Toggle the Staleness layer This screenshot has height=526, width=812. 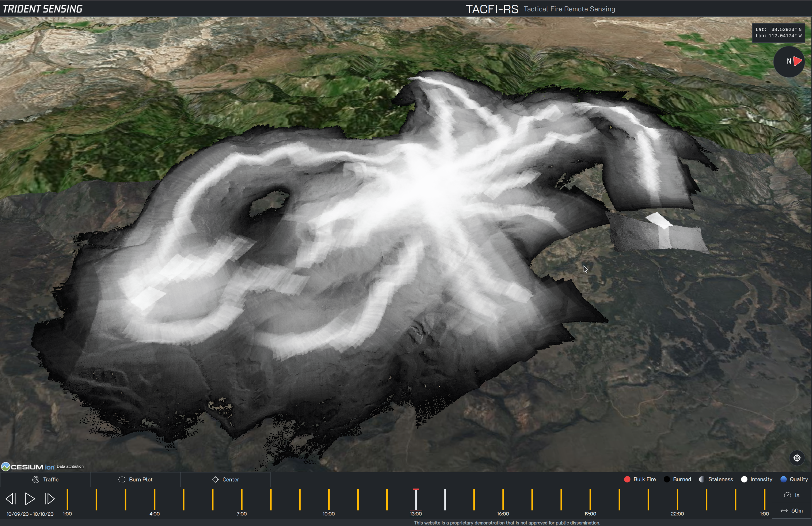[716, 479]
